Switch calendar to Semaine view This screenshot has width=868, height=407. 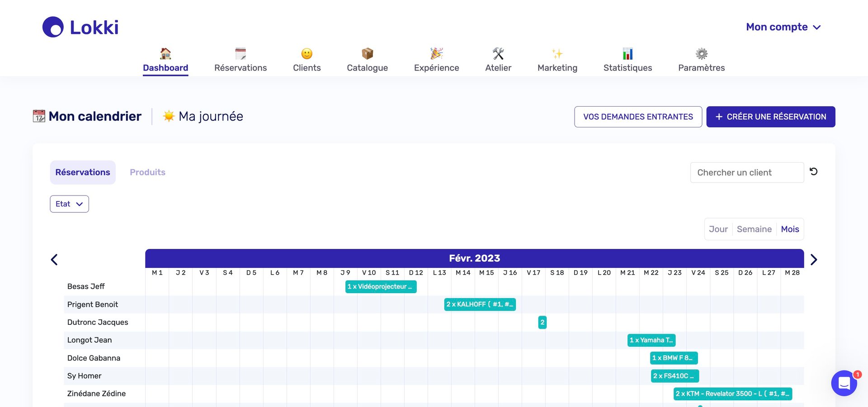[x=754, y=229]
